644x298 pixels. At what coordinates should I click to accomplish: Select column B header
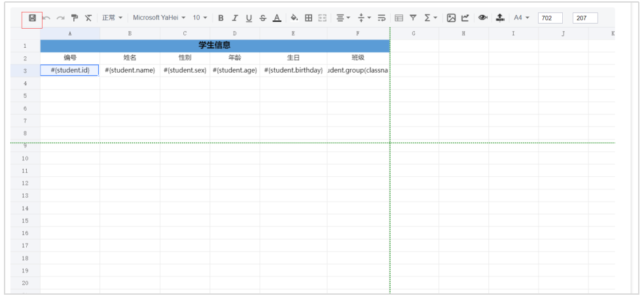point(130,33)
